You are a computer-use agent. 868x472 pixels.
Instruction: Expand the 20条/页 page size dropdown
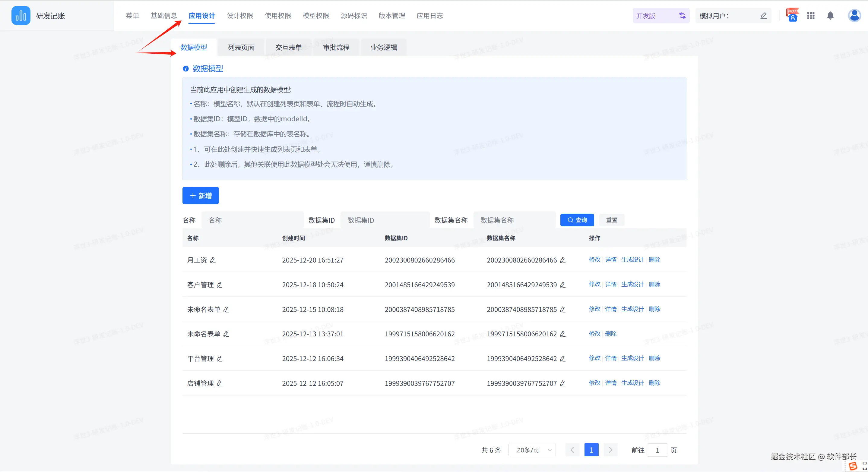[x=532, y=450]
